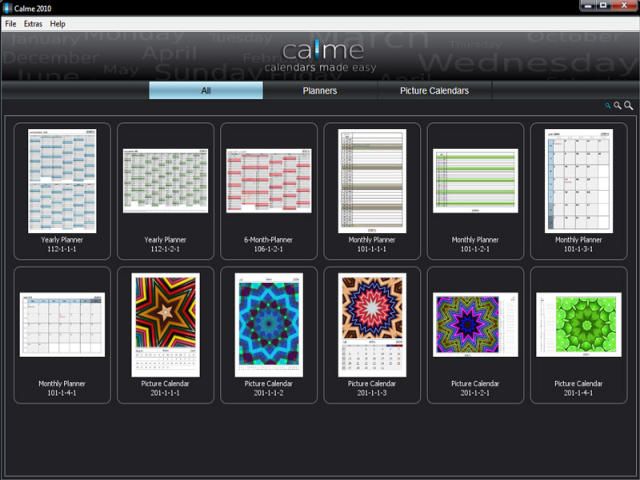The height and width of the screenshot is (480, 640).
Task: Click the large magnifier thumbnail-size icon
Action: 629,105
